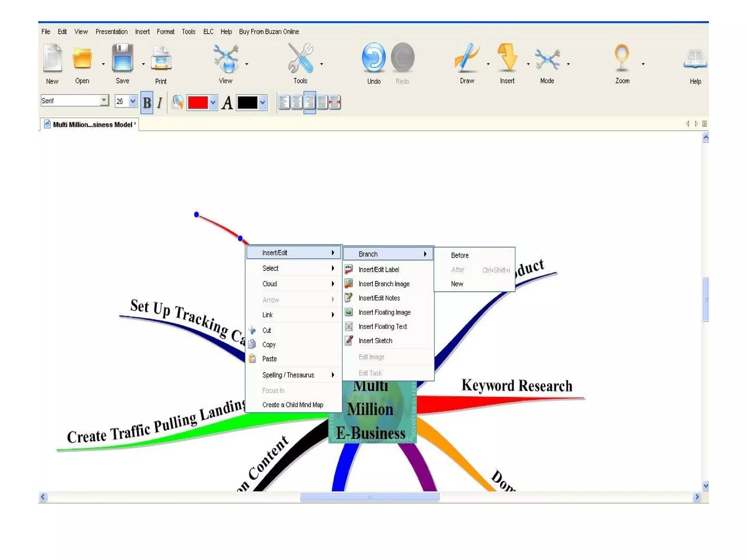The height and width of the screenshot is (560, 747).
Task: Choose Before in Branch submenu
Action: 460,255
